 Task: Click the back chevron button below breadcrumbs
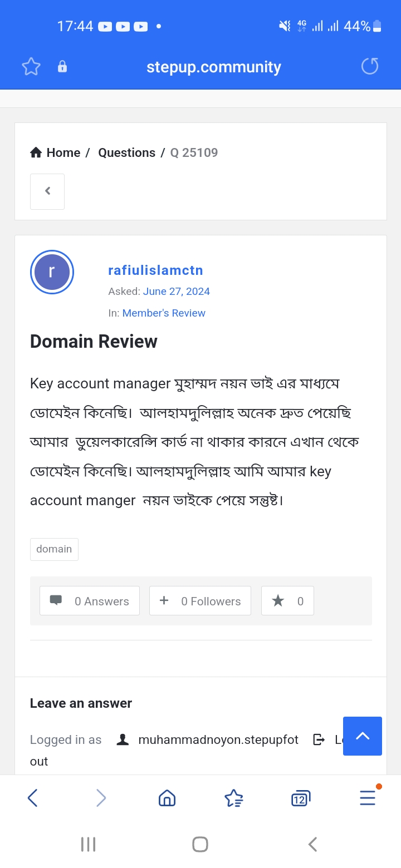[47, 191]
